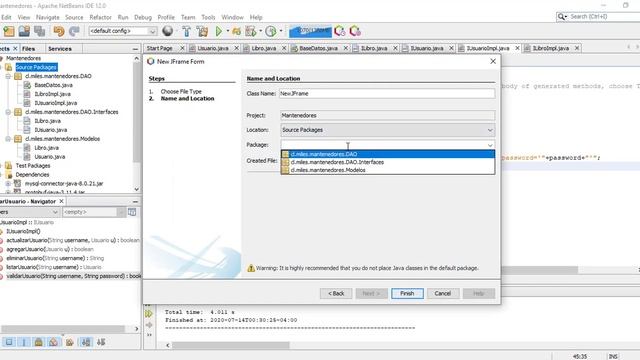Image resolution: width=640 pixels, height=360 pixels.
Task: Choose cl.miles.mantenedores.DAO.Interfaces package option
Action: [388, 162]
